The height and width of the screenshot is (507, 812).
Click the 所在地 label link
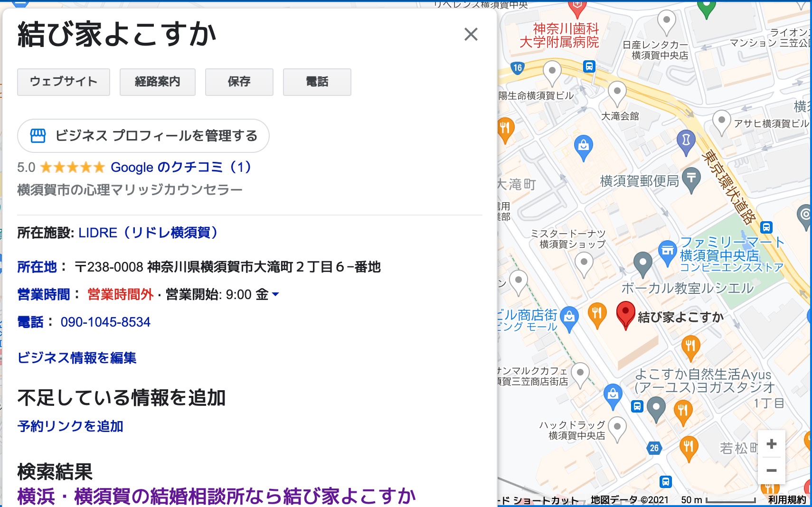pyautogui.click(x=37, y=267)
